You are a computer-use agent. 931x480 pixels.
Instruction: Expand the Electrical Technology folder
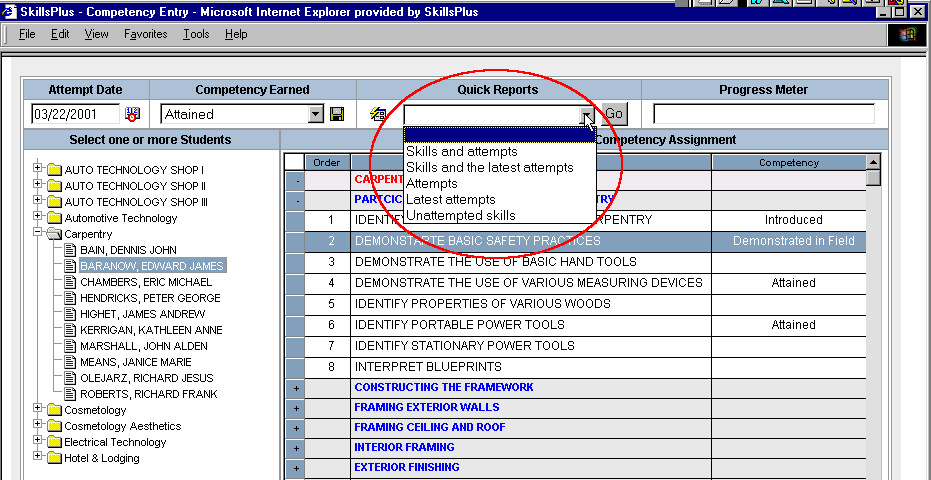click(x=38, y=441)
